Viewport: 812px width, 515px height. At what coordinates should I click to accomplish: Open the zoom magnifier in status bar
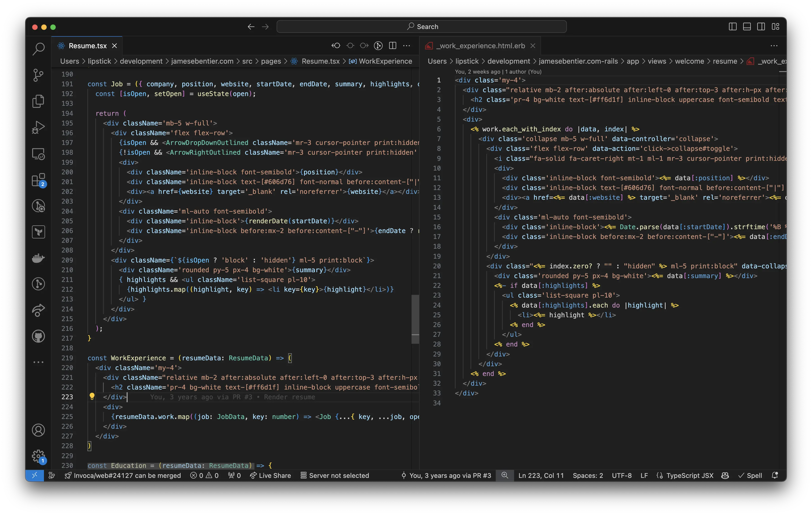(x=505, y=475)
